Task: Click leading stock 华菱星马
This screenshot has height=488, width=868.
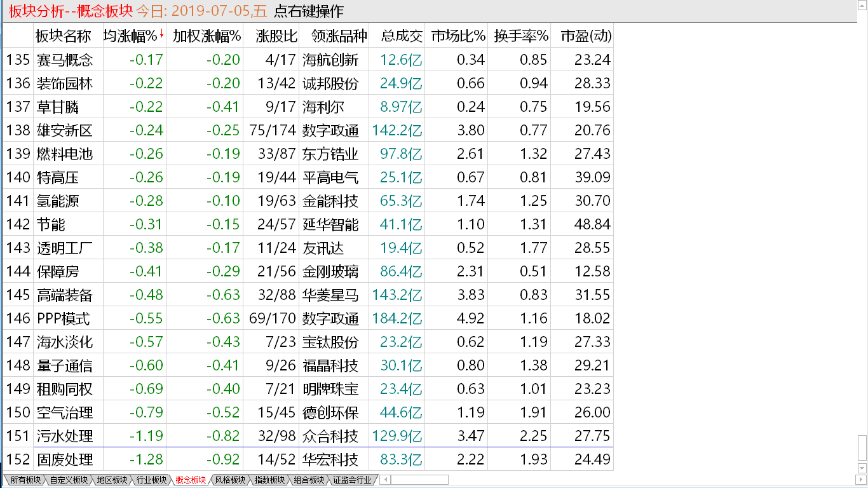Action: 330,295
